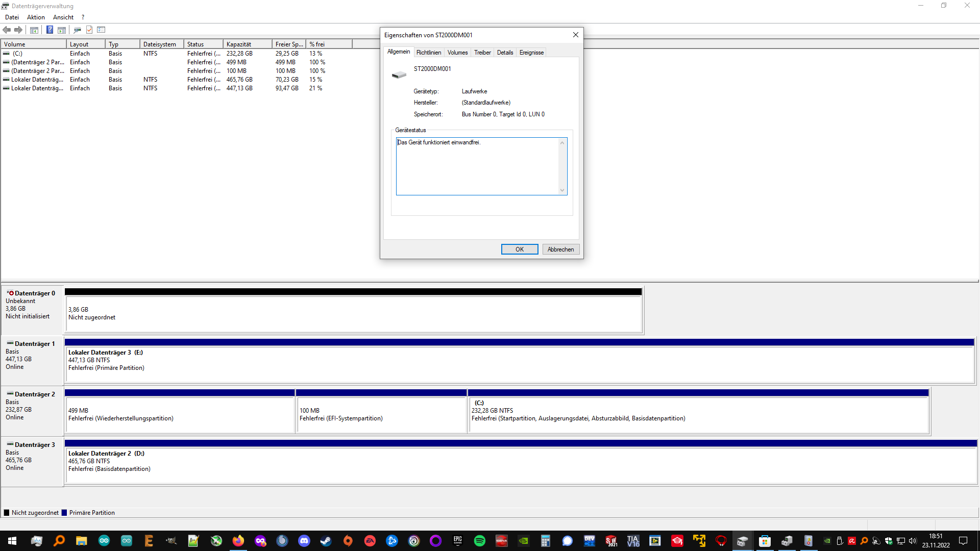Click the checkmark document toolbar icon
This screenshot has height=551, width=980.
click(89, 30)
